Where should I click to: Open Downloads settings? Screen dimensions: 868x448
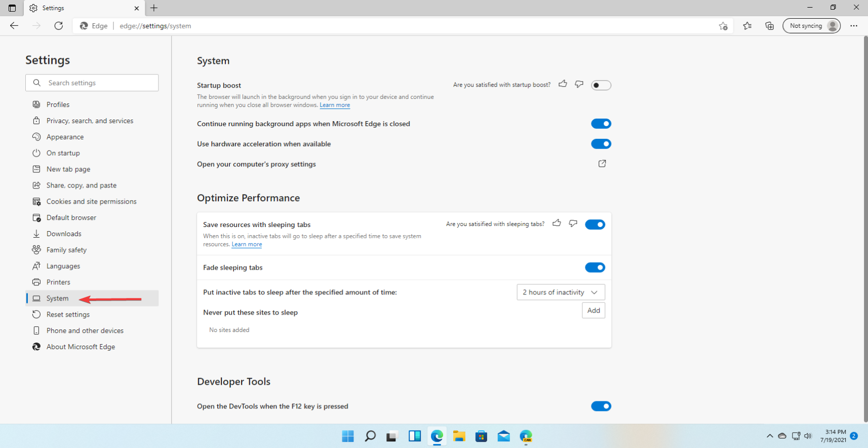click(92, 234)
